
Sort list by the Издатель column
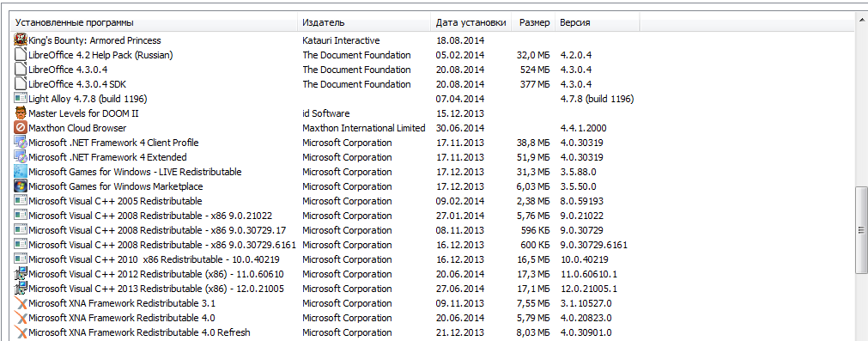[x=365, y=22]
